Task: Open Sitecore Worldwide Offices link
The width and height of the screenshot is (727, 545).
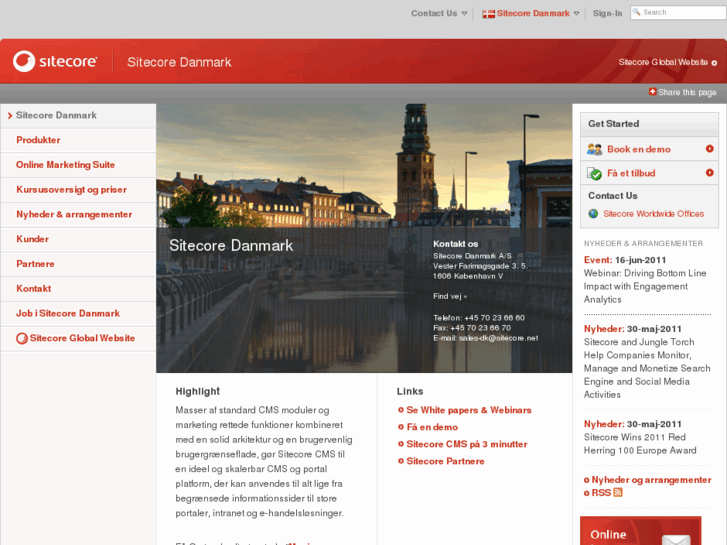Action: pyautogui.click(x=653, y=214)
